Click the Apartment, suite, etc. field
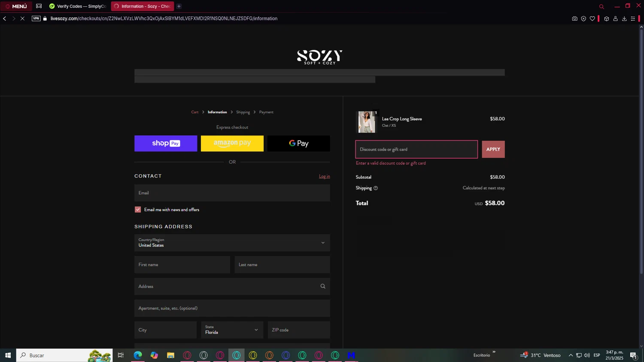 [232, 308]
